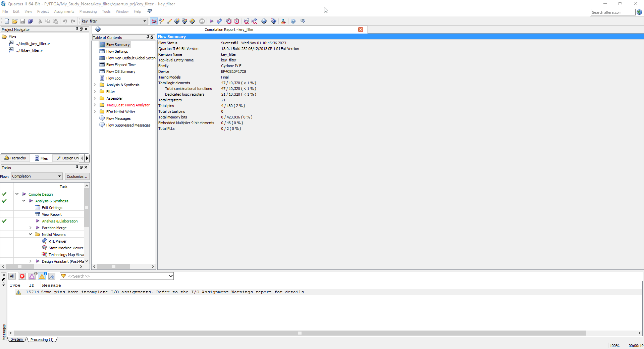Image resolution: width=644 pixels, height=349 pixels.
Task: Open Flow Log report
Action: [113, 78]
